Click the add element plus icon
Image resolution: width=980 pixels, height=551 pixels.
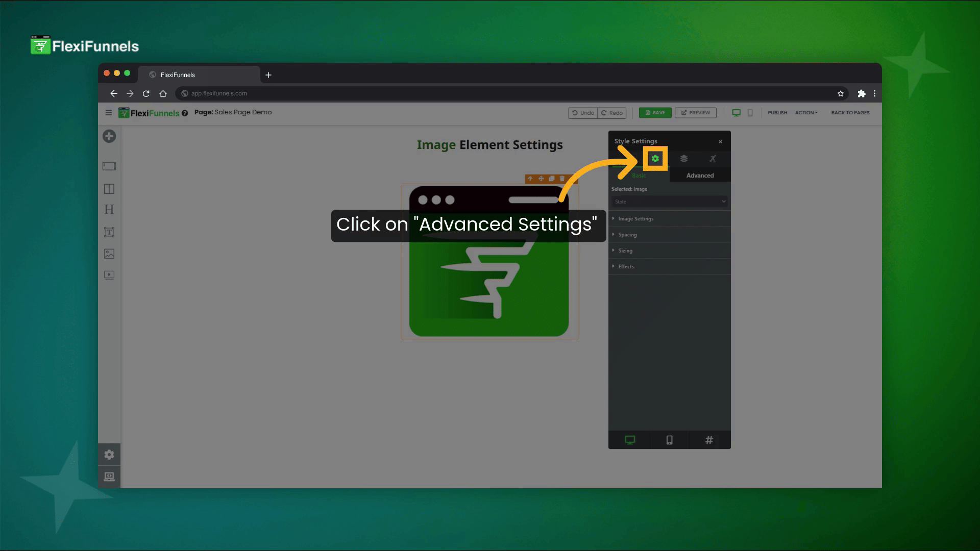click(x=109, y=136)
